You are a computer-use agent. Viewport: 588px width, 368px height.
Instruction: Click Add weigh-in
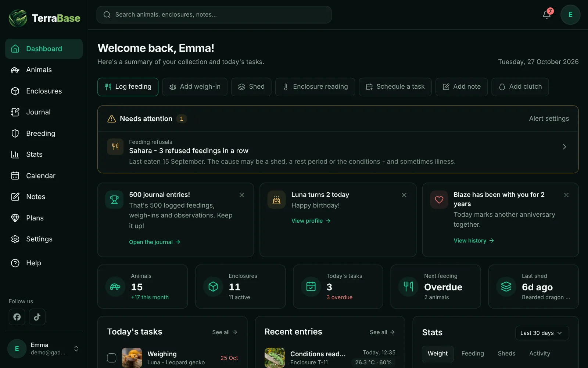pos(195,87)
